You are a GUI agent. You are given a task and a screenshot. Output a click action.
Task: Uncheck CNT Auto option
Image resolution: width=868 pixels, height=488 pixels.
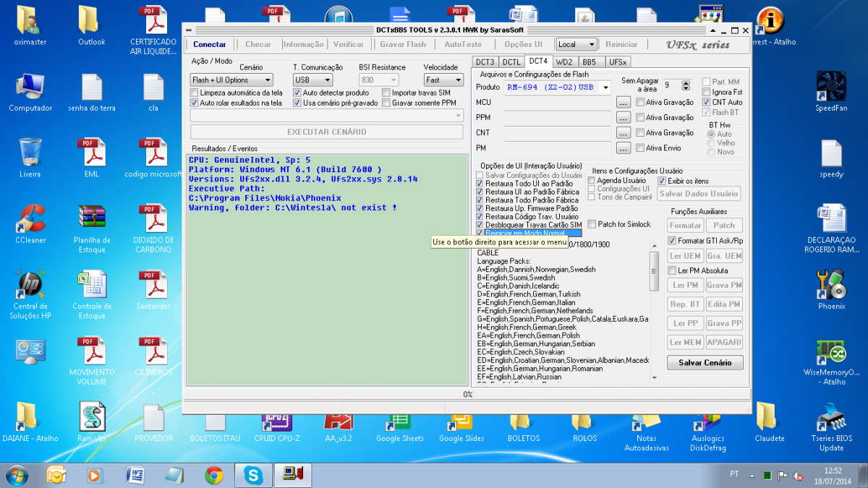click(707, 103)
